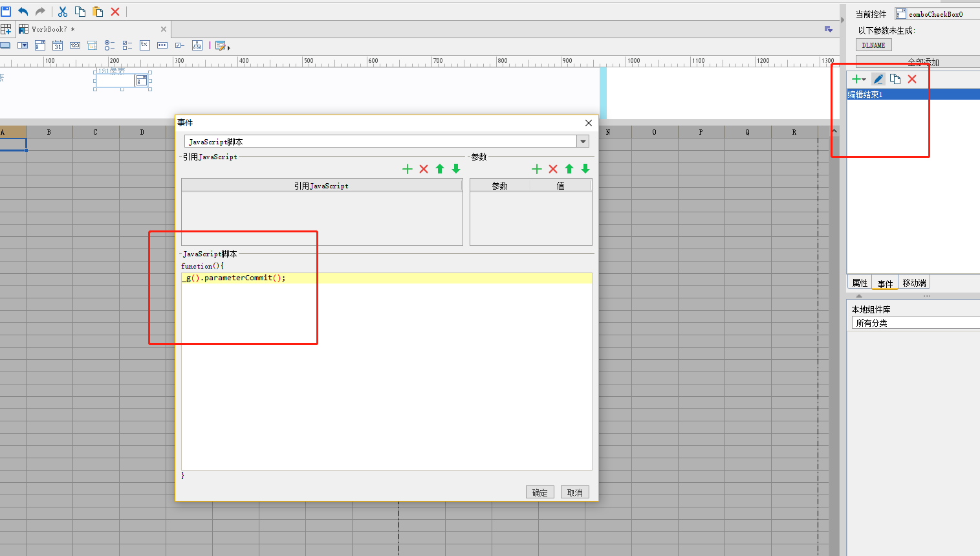Undo the last action

[23, 11]
